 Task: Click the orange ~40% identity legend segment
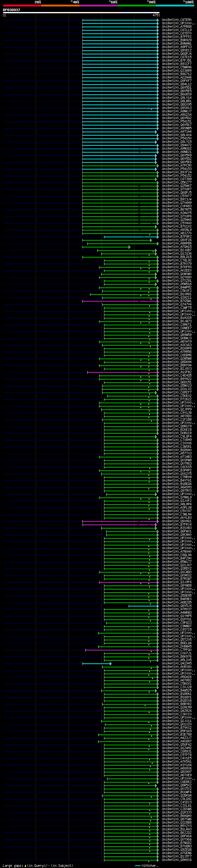(x=60, y=6)
